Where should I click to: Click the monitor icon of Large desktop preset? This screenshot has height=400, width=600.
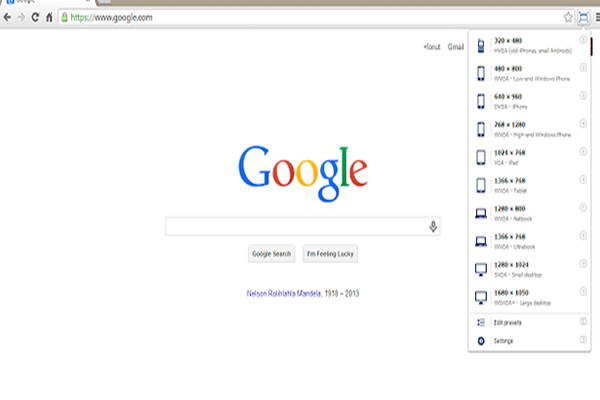pyautogui.click(x=481, y=297)
